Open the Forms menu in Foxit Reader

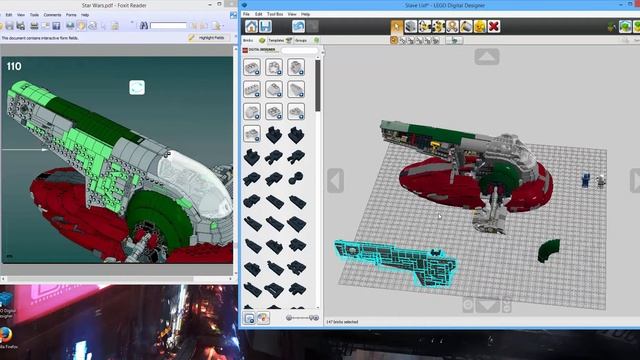coord(71,15)
